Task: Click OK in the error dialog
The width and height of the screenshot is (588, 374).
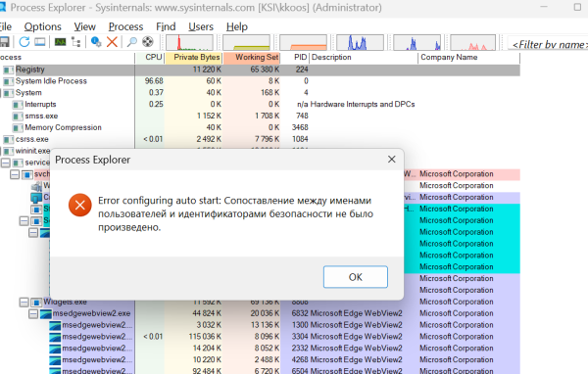Action: (356, 277)
